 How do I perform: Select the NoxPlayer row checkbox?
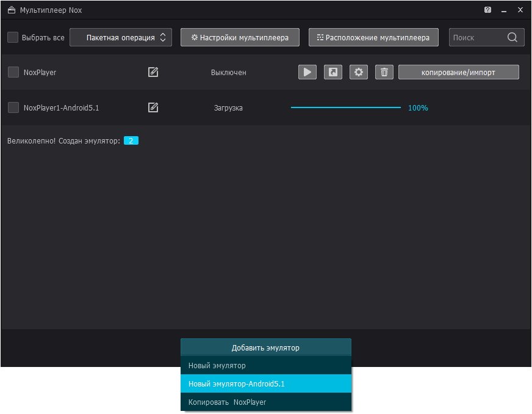(13, 72)
